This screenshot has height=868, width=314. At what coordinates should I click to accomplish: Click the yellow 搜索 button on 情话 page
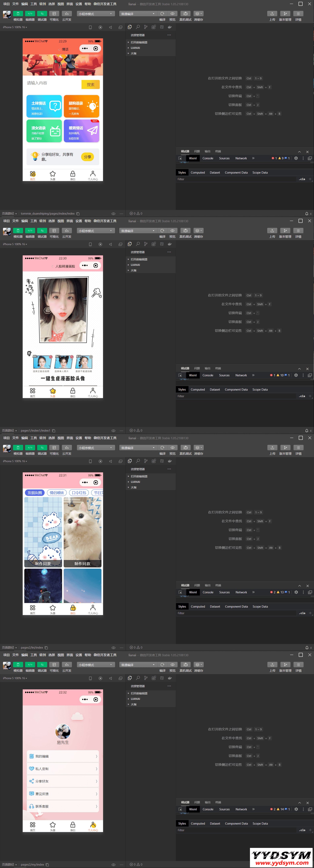coord(91,85)
